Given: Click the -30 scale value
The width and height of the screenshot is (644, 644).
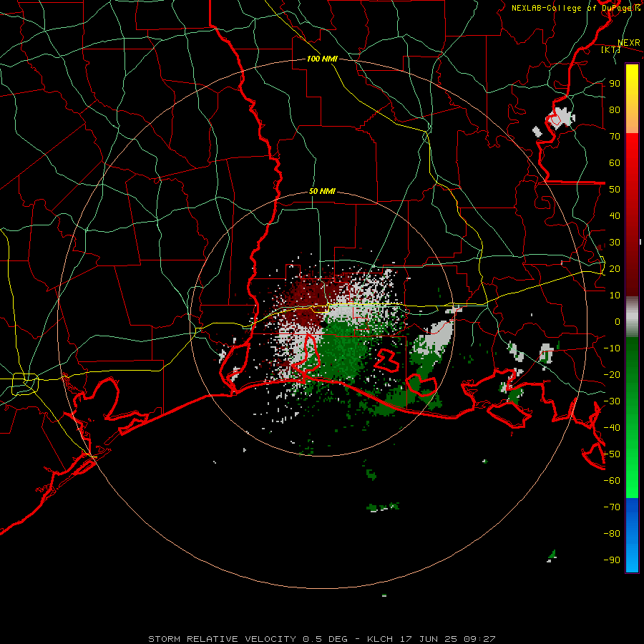Looking at the screenshot, I should (612, 401).
